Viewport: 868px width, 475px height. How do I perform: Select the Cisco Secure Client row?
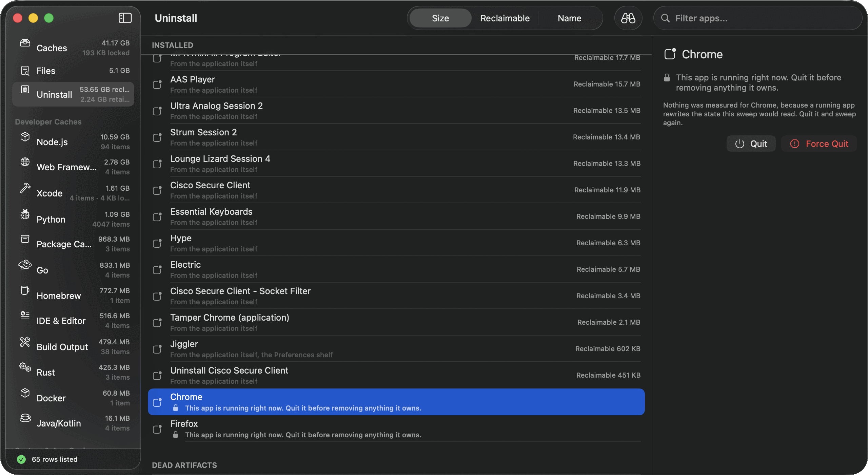(x=396, y=190)
